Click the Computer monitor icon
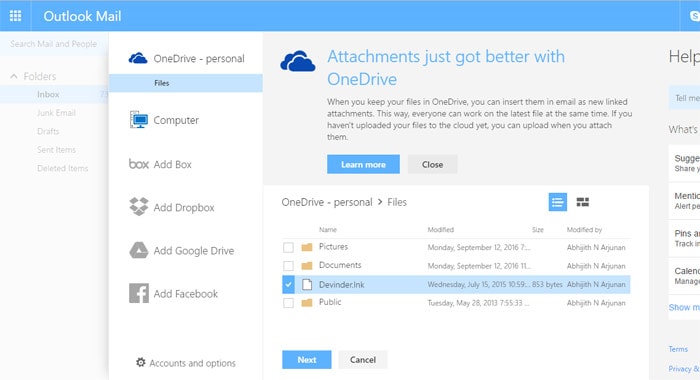The width and height of the screenshot is (700, 380). 139,120
